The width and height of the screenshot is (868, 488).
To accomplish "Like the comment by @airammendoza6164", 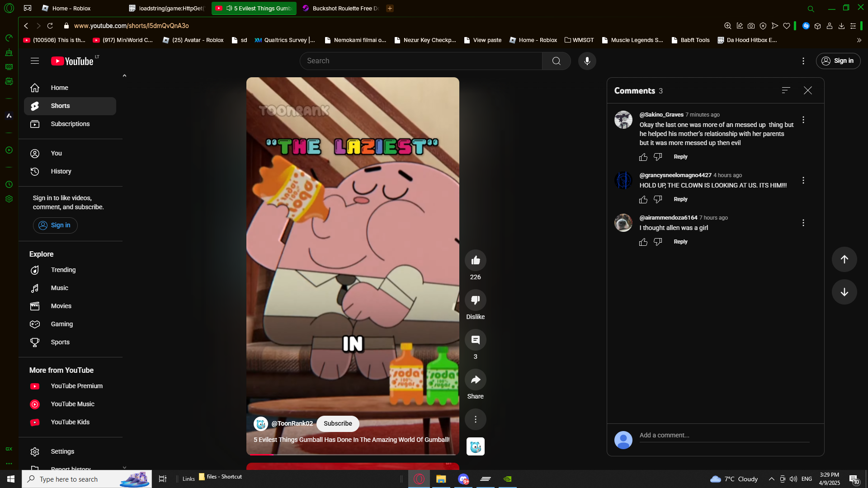I will click(643, 242).
